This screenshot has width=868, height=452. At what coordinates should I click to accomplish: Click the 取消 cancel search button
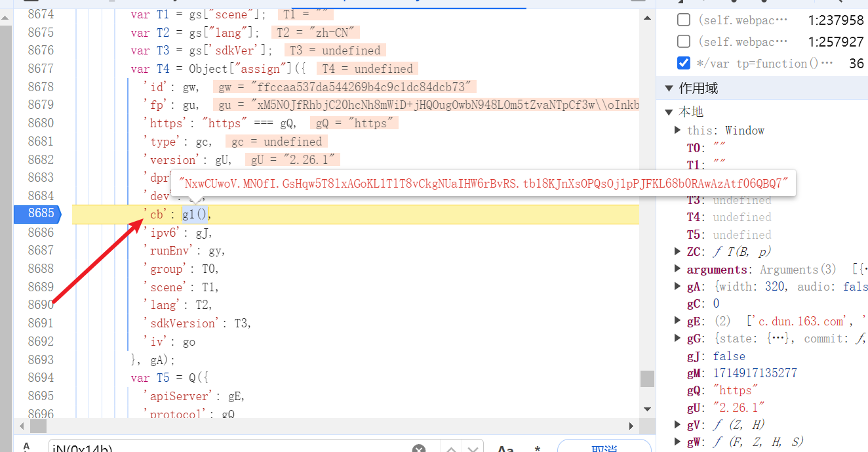604,447
